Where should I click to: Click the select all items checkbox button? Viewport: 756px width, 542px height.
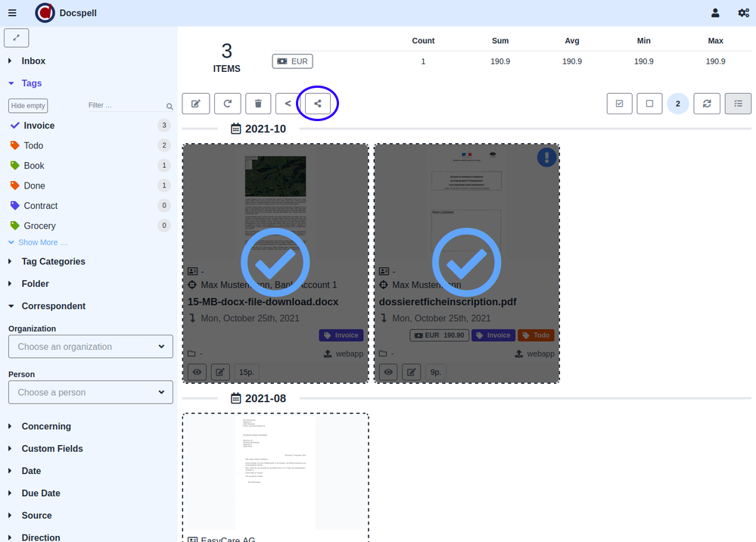[620, 104]
